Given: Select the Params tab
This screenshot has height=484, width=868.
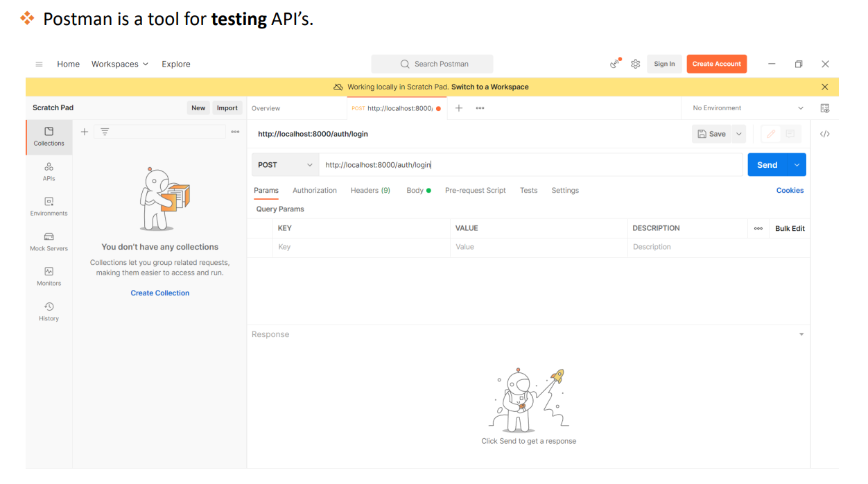Looking at the screenshot, I should point(266,190).
